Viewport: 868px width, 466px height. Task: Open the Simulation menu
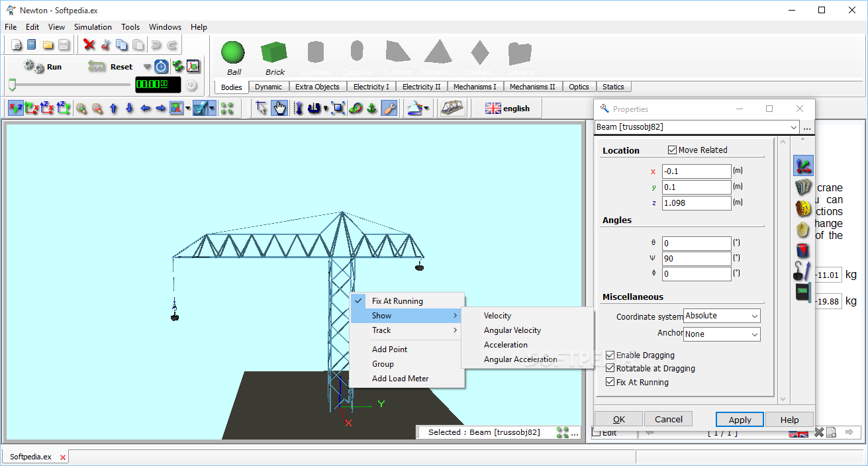(x=93, y=27)
